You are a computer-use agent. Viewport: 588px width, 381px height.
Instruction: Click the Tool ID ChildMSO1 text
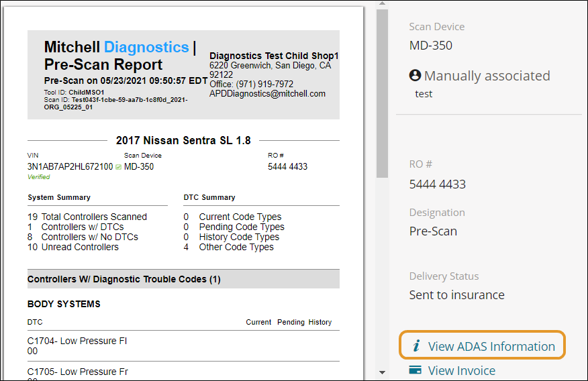coord(74,92)
